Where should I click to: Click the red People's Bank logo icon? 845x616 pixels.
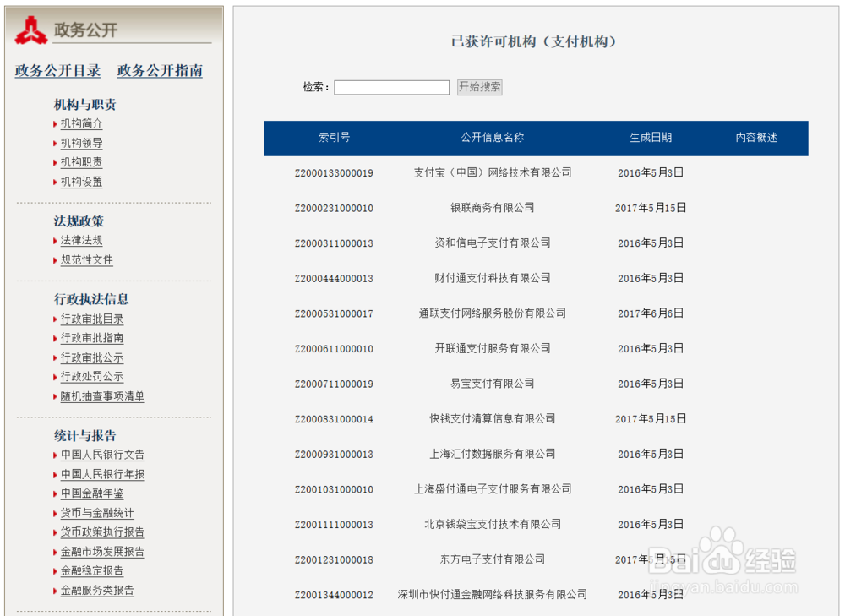30,30
